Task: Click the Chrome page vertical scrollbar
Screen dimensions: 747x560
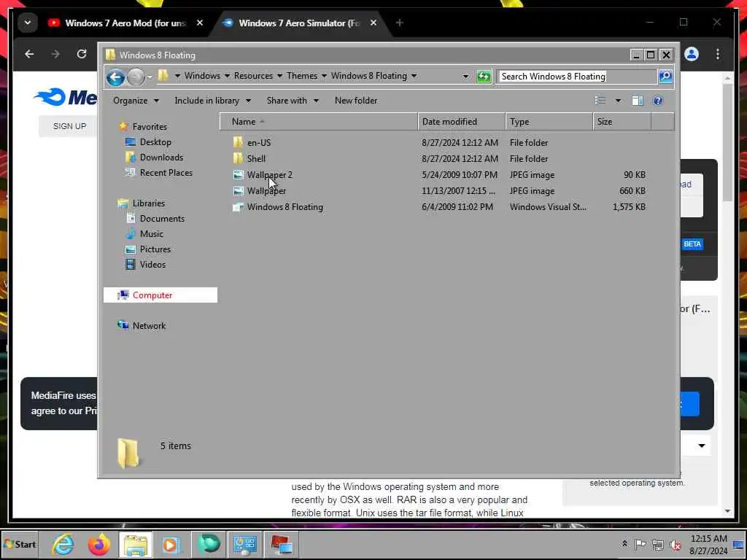Action: [727, 143]
